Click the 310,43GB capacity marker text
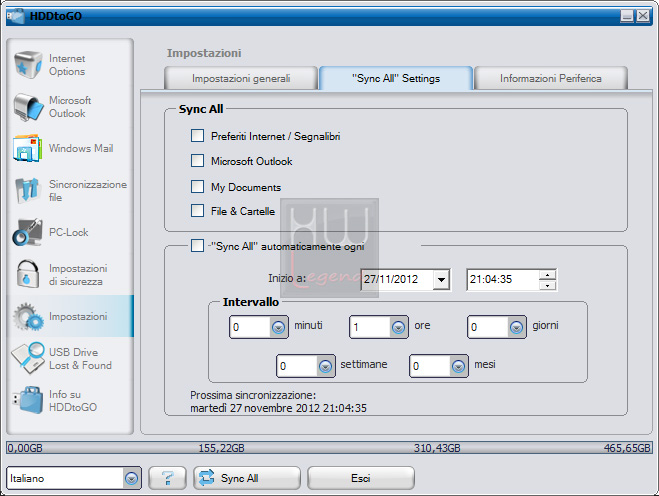This screenshot has width=659, height=496. click(437, 448)
